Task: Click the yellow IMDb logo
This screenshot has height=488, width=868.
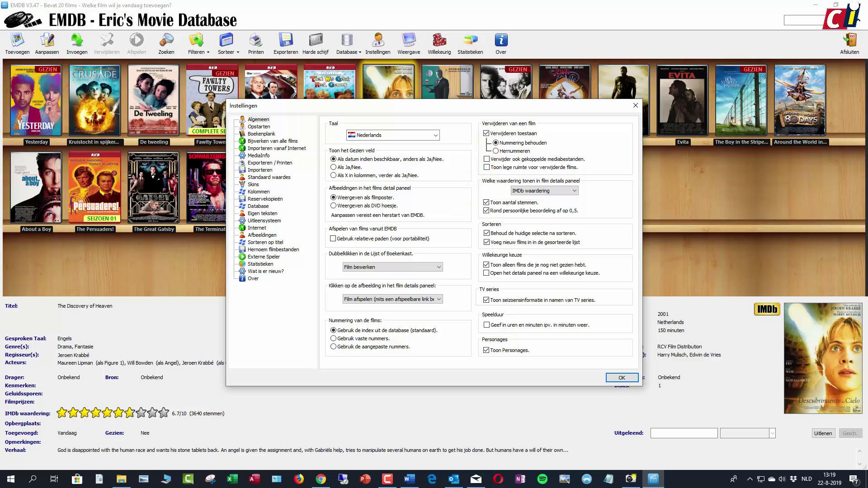Action: click(767, 309)
